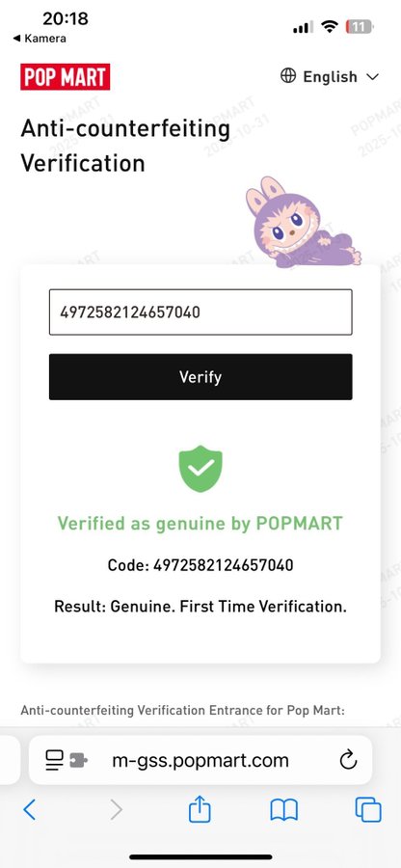Screen dimensions: 401x868
Task: Return to Kamera via back breadcrumb
Action: click(40, 39)
